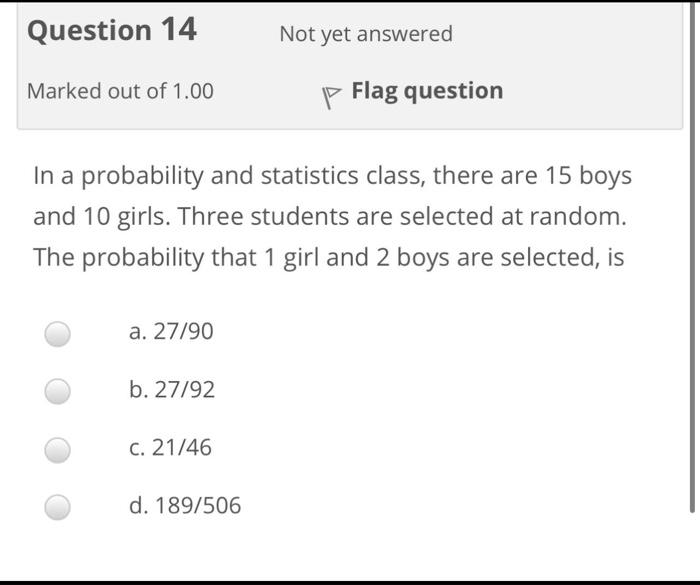Viewport: 700px width, 585px height.
Task: Choose the answer text c. 21/46
Action: pos(170,447)
